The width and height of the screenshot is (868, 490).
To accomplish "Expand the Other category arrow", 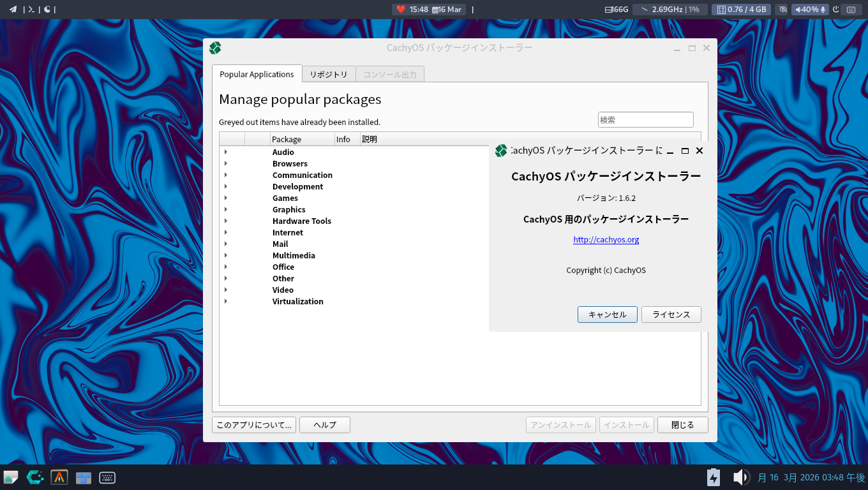I will pyautogui.click(x=225, y=278).
